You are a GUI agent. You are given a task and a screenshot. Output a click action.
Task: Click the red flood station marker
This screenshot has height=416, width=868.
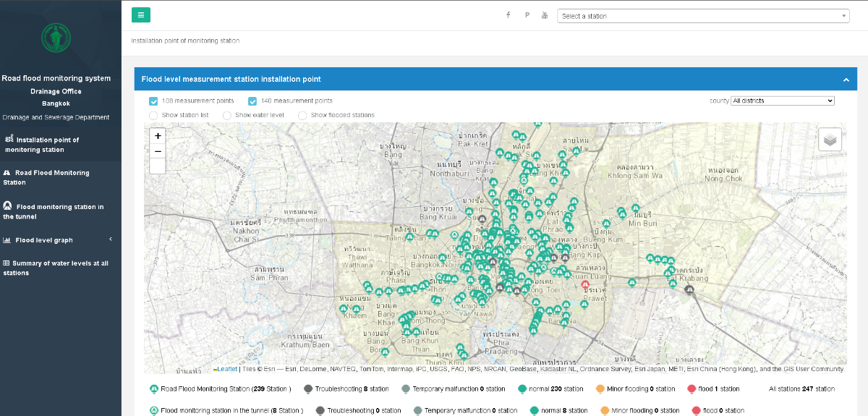click(585, 284)
